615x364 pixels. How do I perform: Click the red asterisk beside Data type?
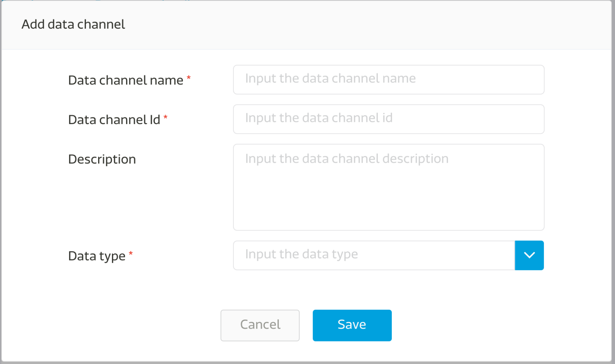[131, 254]
